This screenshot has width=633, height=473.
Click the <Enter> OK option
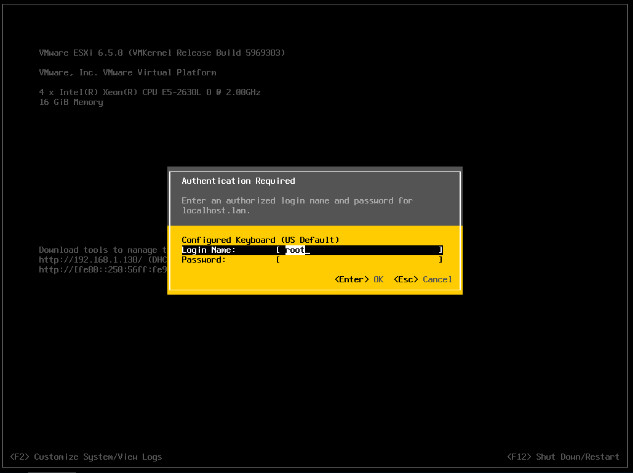click(x=359, y=279)
